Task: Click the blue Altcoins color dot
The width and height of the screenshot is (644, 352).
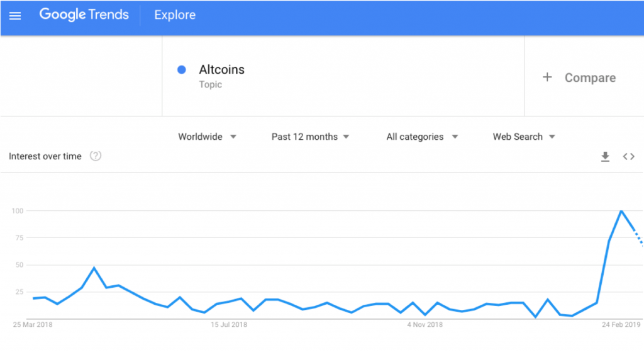Action: [x=182, y=70]
